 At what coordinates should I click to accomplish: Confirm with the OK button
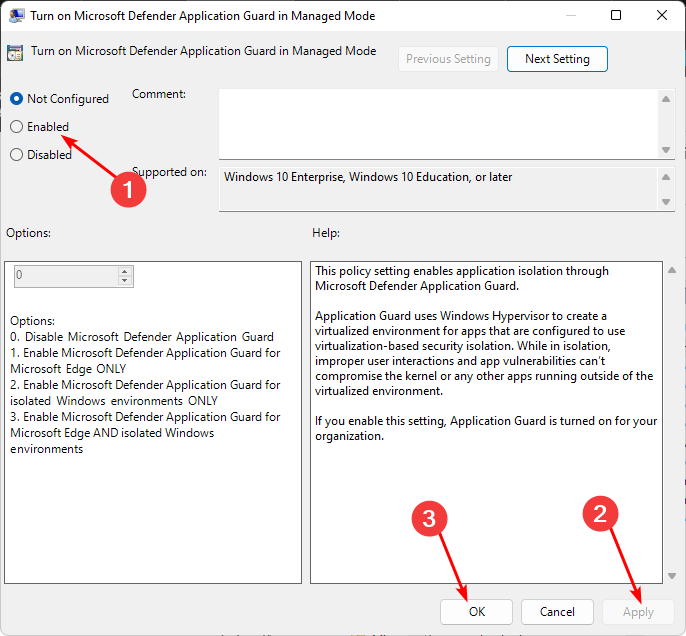(476, 612)
